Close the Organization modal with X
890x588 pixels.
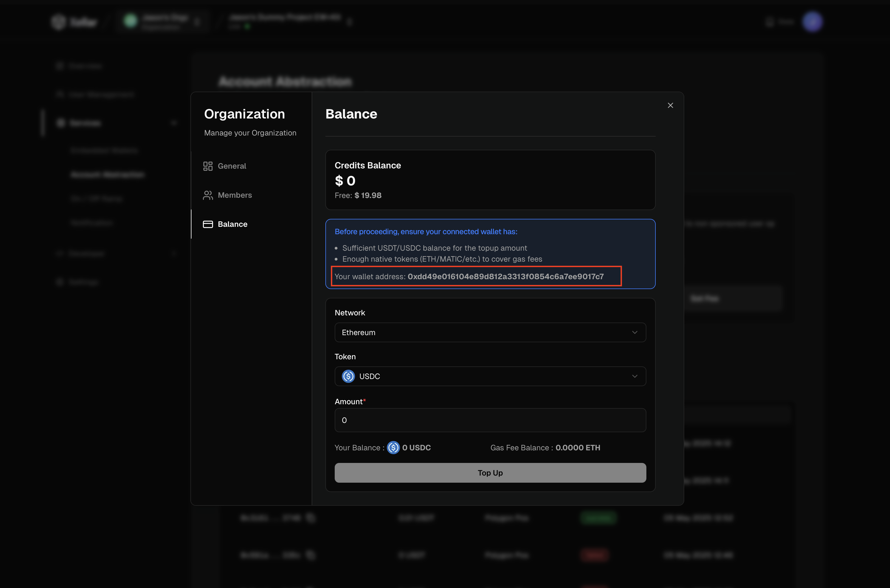[x=670, y=105]
